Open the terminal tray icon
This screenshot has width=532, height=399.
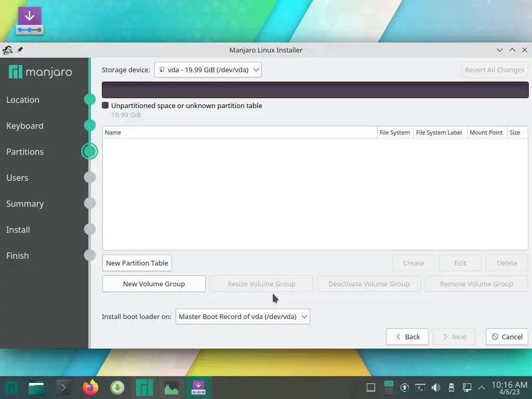click(x=420, y=388)
